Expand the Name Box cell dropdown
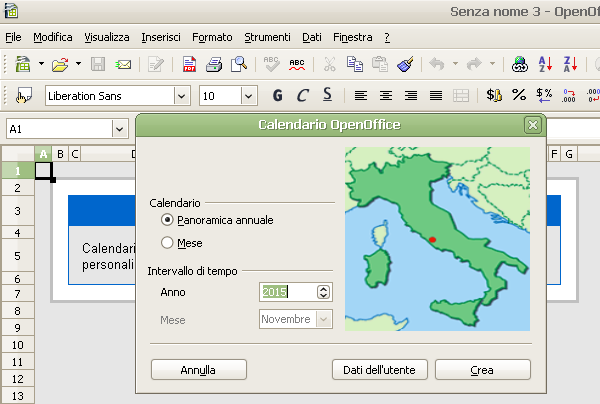 click(x=120, y=129)
